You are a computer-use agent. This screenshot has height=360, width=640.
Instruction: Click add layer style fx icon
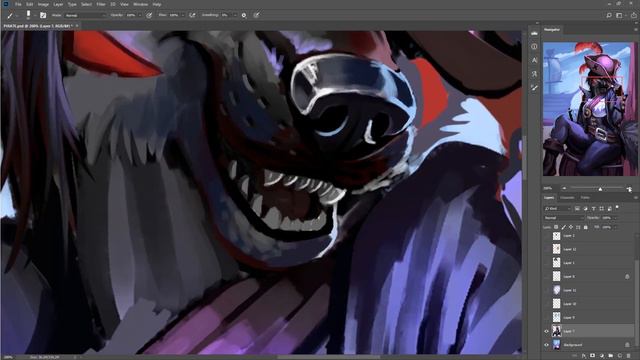pos(584,356)
